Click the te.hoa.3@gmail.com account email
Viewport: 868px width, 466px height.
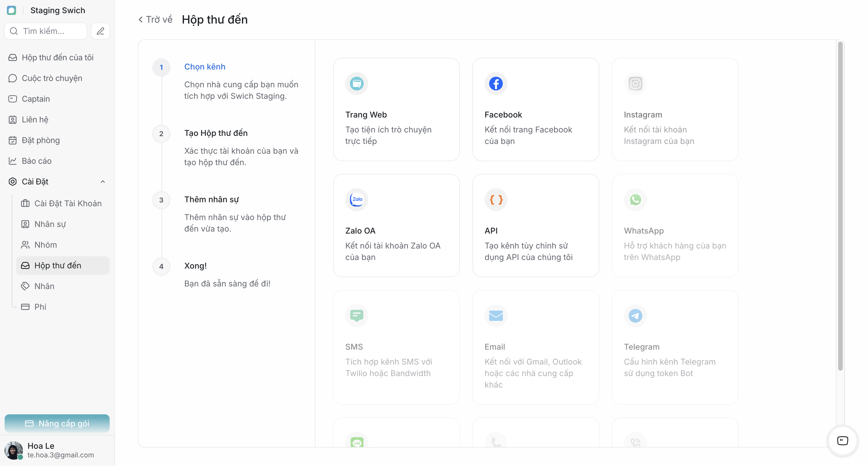pyautogui.click(x=61, y=455)
